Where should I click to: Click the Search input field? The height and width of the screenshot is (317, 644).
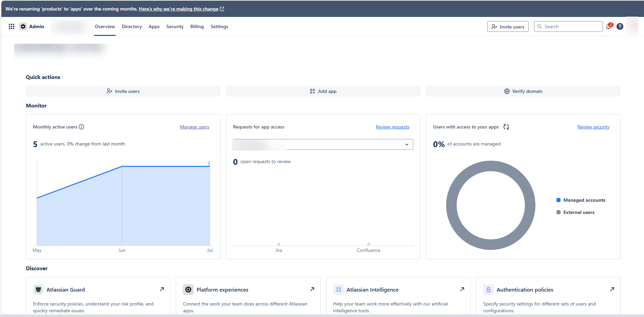click(x=568, y=26)
